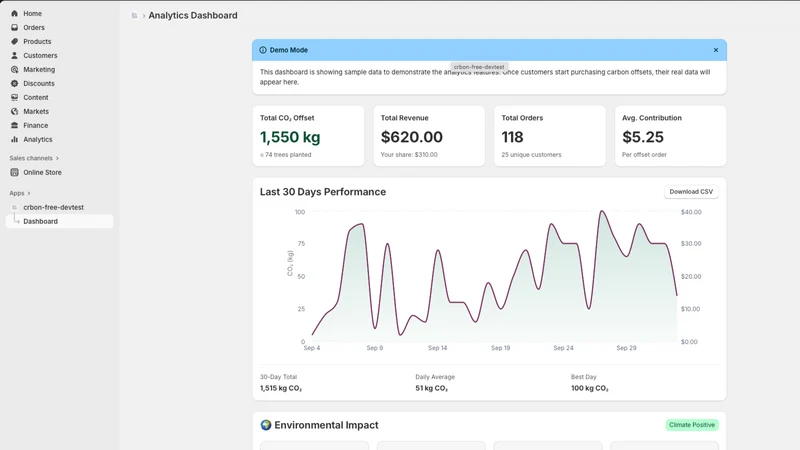800x450 pixels.
Task: Click the Home icon in sidebar
Action: pos(14,14)
